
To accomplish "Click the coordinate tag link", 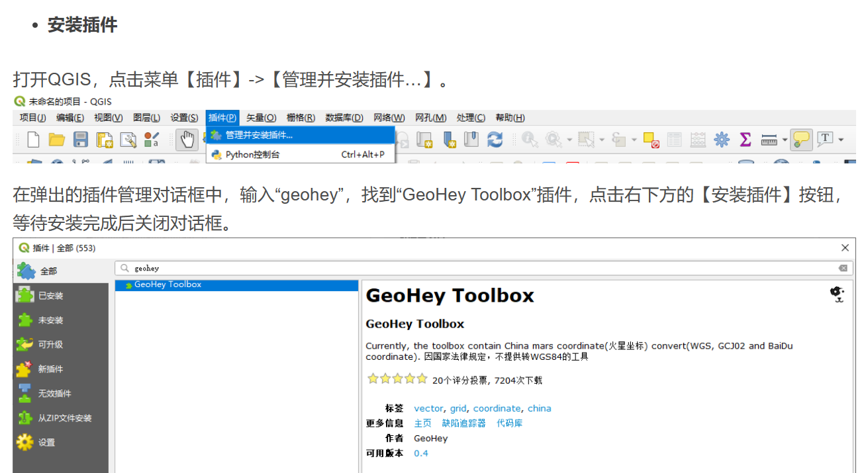I will 497,408.
